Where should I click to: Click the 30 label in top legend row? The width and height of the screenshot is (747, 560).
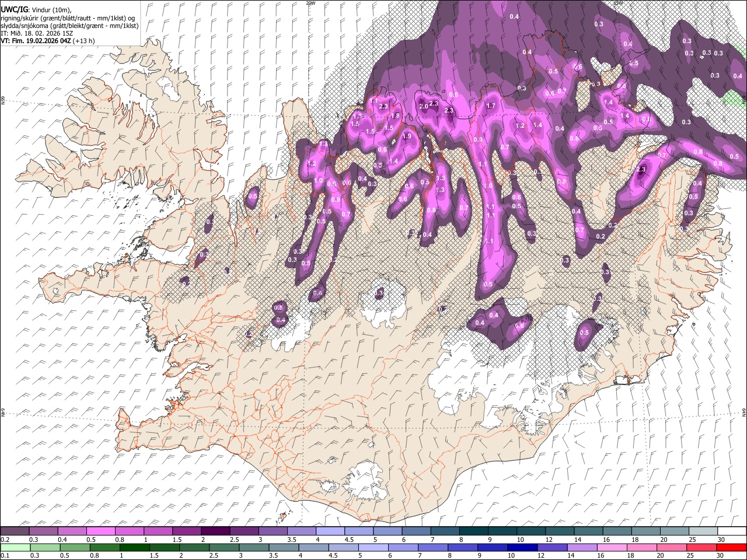(x=721, y=540)
